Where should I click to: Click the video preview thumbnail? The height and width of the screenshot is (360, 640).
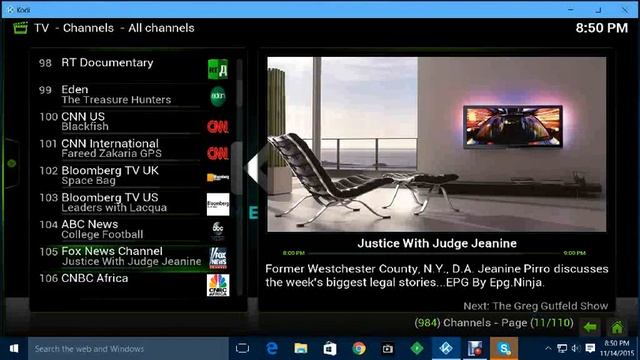(x=437, y=144)
